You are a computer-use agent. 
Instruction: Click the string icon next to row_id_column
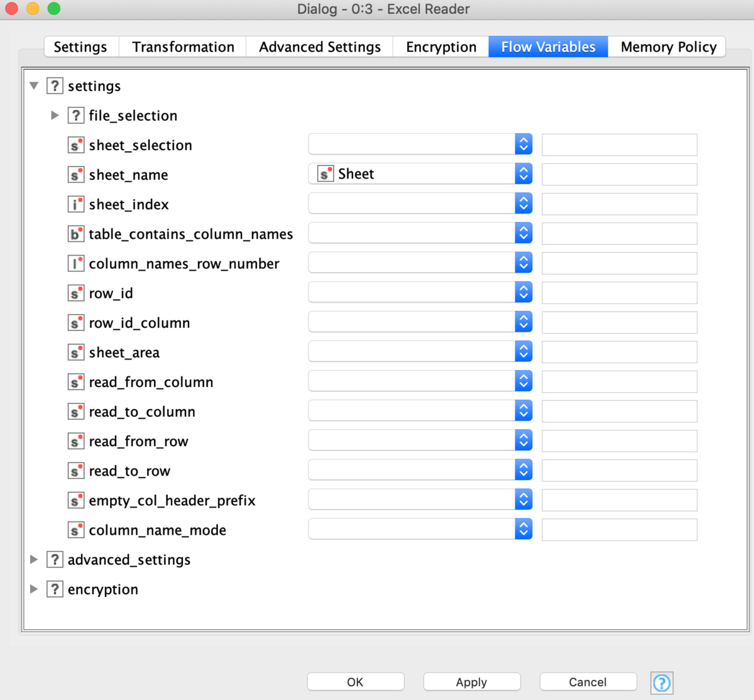coord(76,322)
